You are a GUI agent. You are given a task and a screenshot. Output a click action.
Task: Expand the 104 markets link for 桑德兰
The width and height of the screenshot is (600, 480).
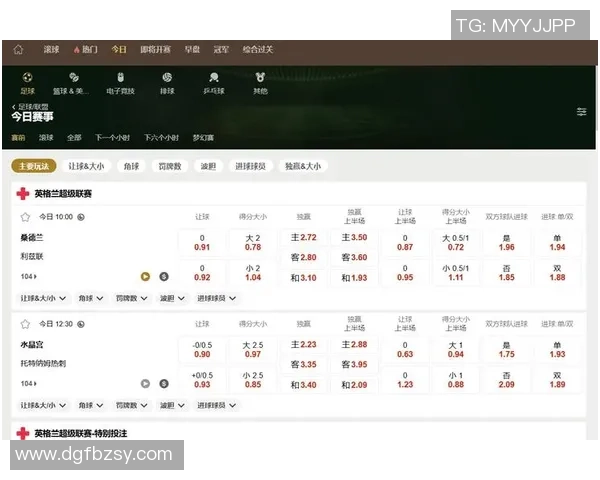(29, 276)
